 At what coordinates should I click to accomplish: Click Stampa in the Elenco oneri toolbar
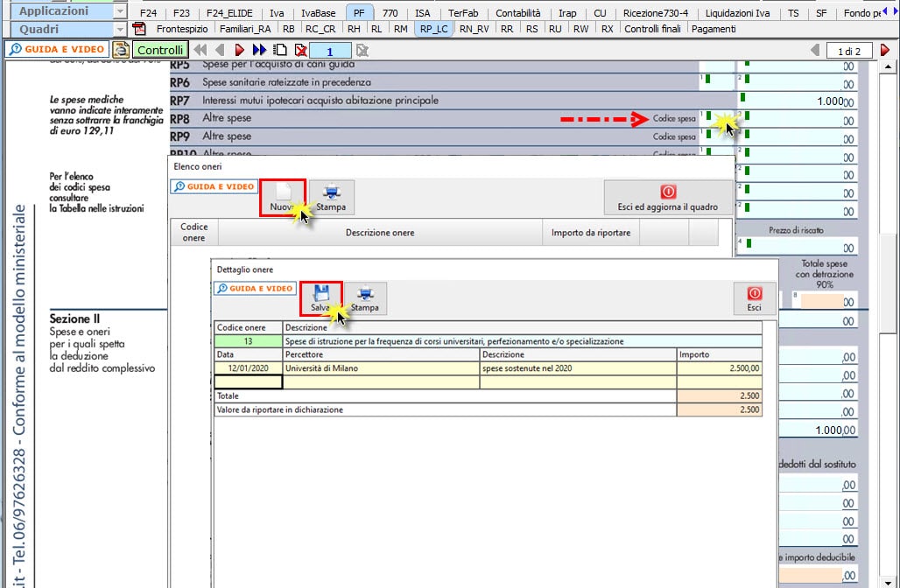click(331, 197)
